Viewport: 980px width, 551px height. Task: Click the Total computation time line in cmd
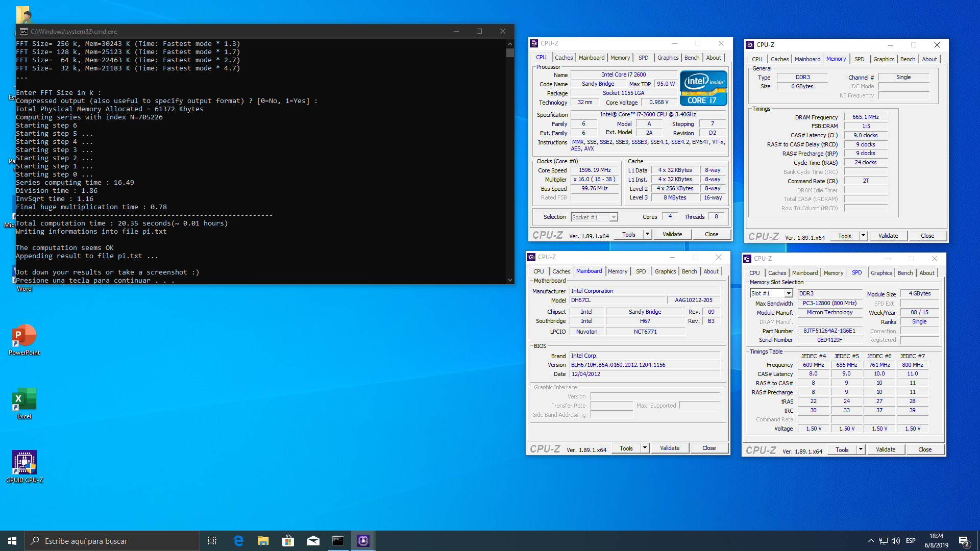(122, 223)
